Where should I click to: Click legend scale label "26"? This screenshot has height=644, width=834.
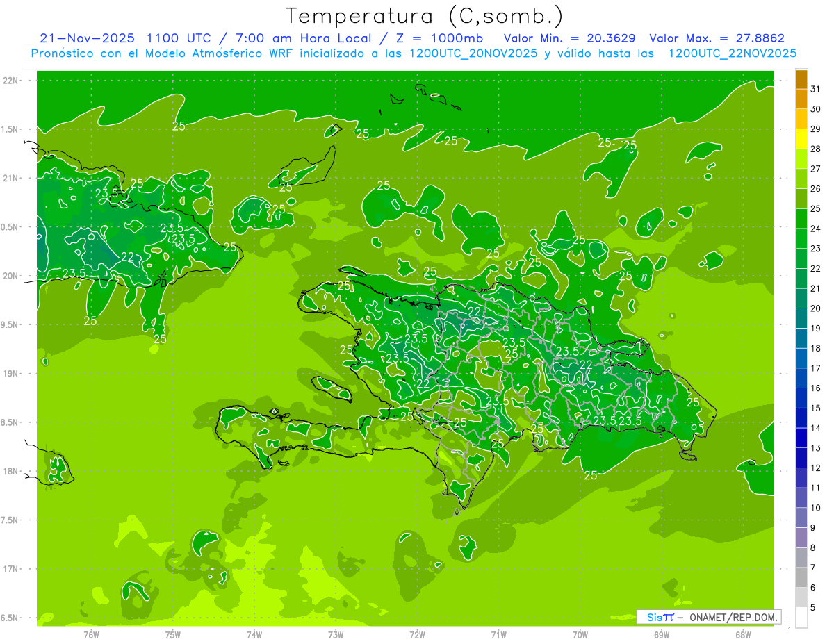816,188
